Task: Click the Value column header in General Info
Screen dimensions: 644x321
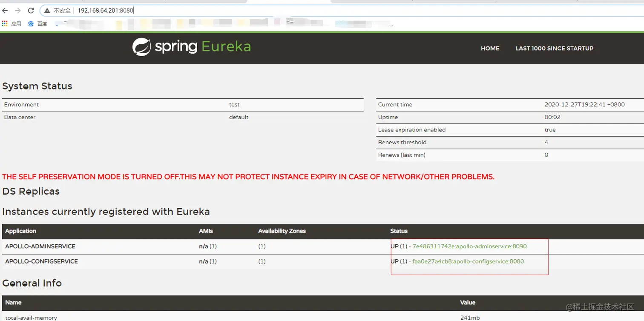Action: coord(467,303)
